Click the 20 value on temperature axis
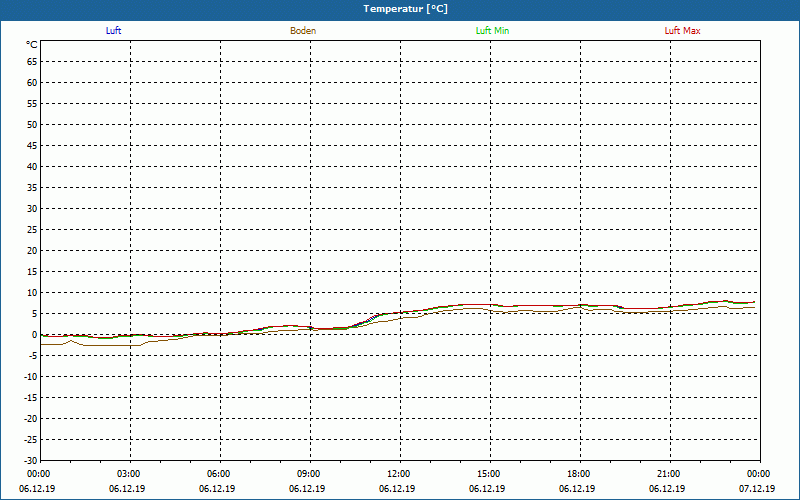 point(32,251)
